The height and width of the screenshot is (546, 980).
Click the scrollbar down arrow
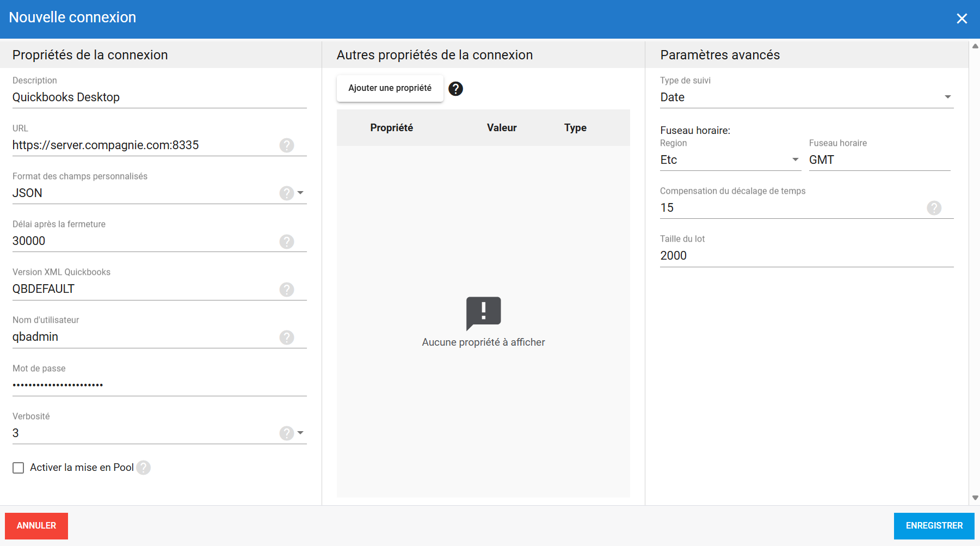point(975,498)
